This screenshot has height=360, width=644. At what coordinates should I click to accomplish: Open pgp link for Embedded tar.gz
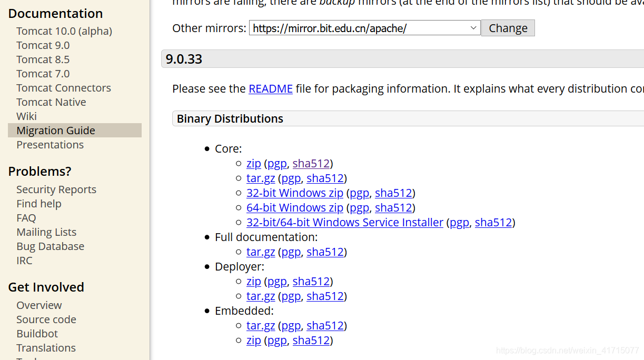(291, 326)
